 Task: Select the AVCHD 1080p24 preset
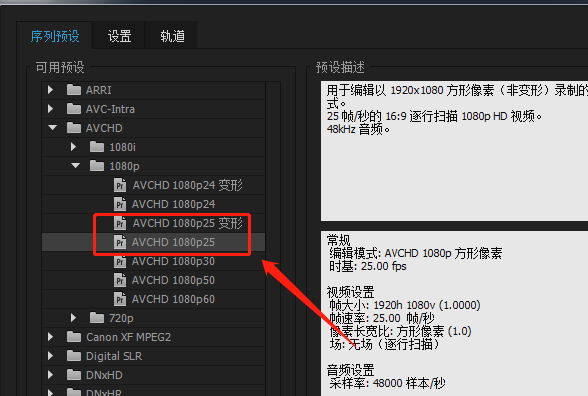pyautogui.click(x=174, y=204)
